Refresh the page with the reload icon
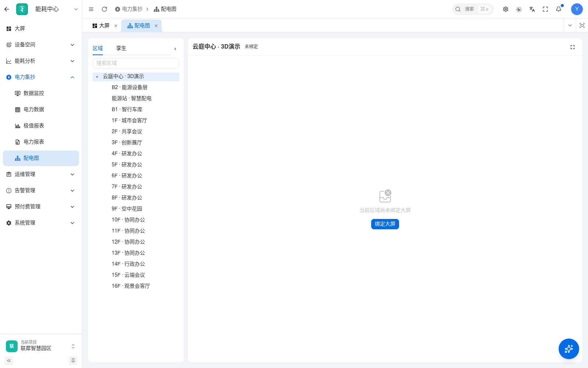Screen dimensions: 588x368 [x=104, y=9]
